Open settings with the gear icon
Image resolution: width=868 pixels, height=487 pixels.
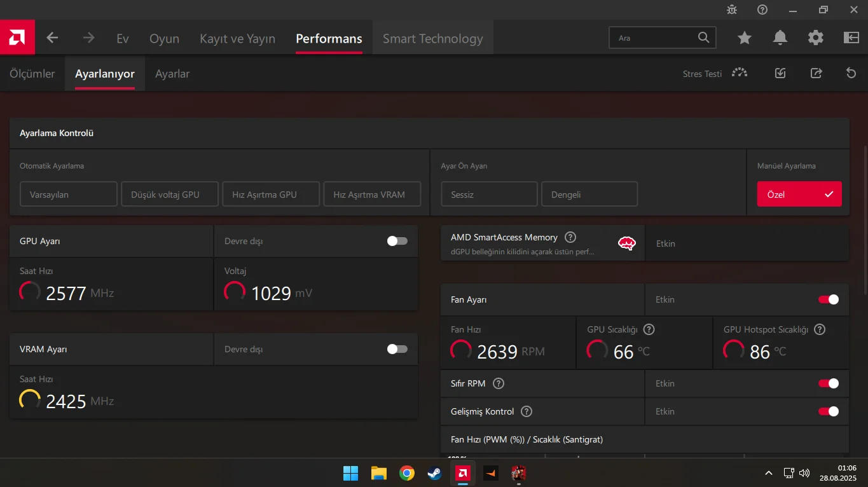(816, 38)
